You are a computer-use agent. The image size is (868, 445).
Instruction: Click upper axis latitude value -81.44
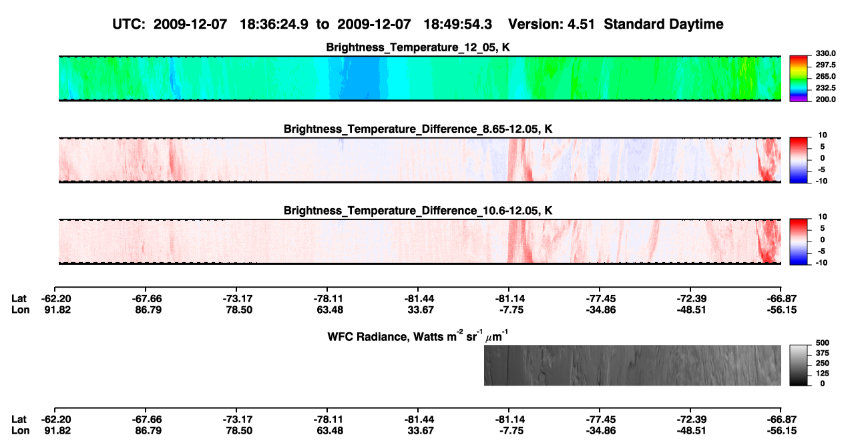(418, 298)
